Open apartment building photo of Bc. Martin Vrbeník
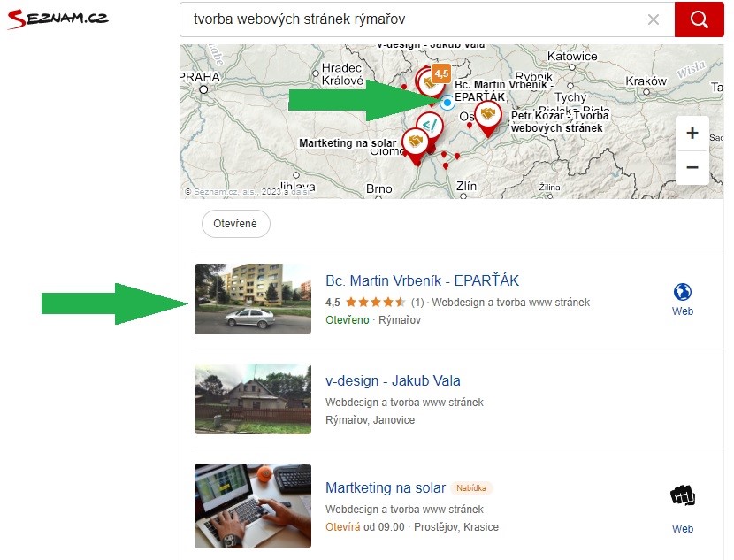Viewport: 734px width, 560px height. [x=253, y=299]
